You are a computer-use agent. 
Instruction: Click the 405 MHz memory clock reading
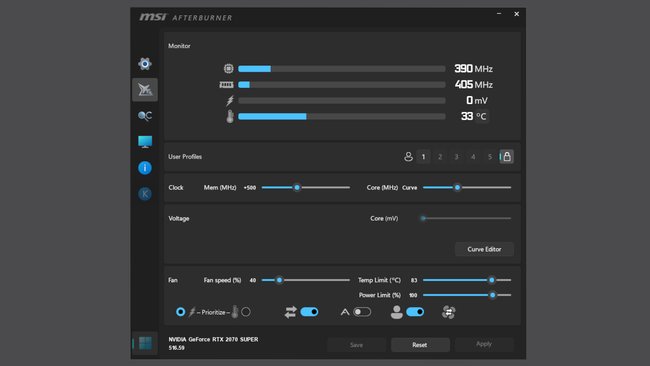pos(473,85)
